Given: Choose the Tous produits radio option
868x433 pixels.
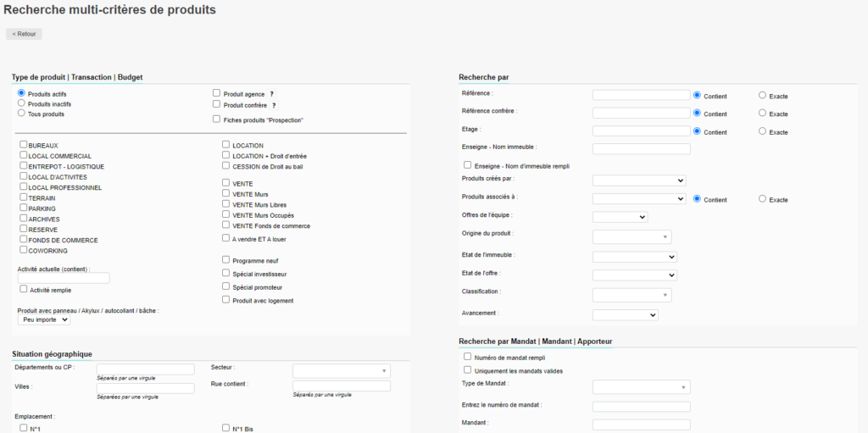Looking at the screenshot, I should pos(21,113).
